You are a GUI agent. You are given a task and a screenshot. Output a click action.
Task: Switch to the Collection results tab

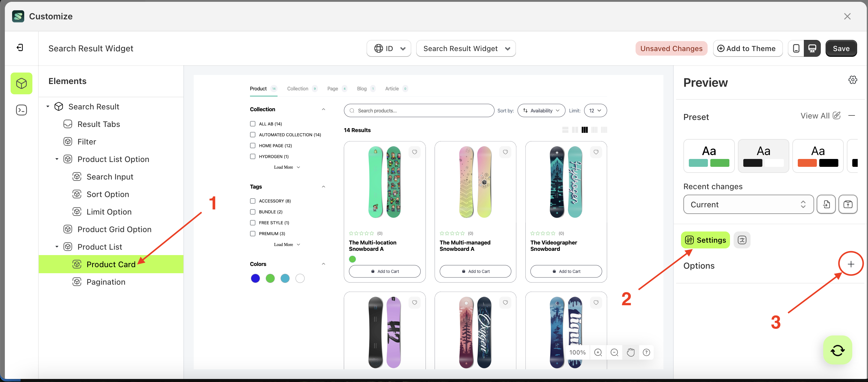pos(298,89)
